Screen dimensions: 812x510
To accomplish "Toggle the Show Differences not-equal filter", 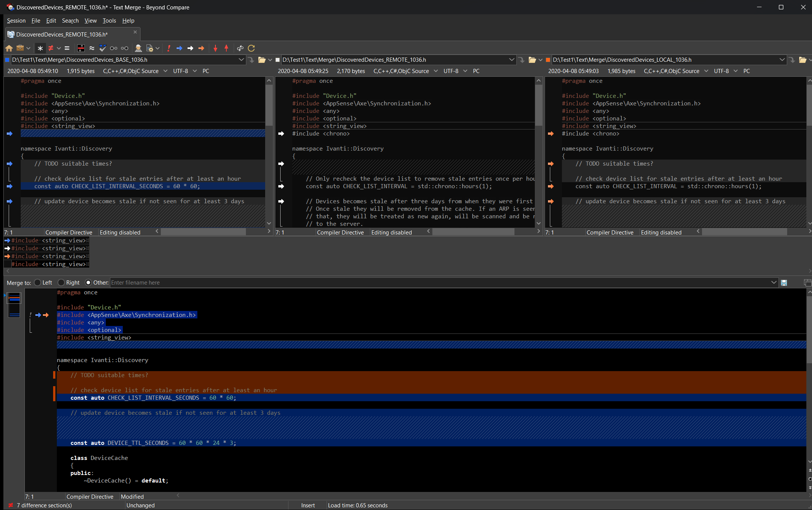I will pos(51,48).
